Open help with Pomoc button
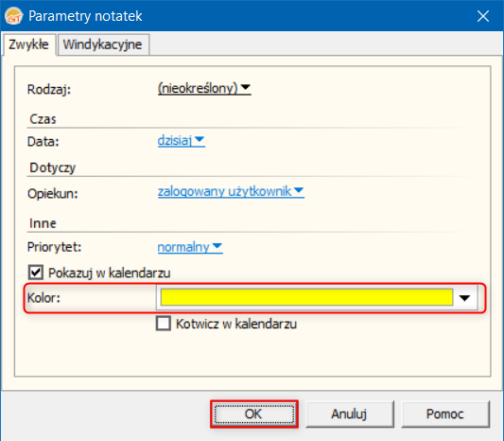 tap(445, 414)
